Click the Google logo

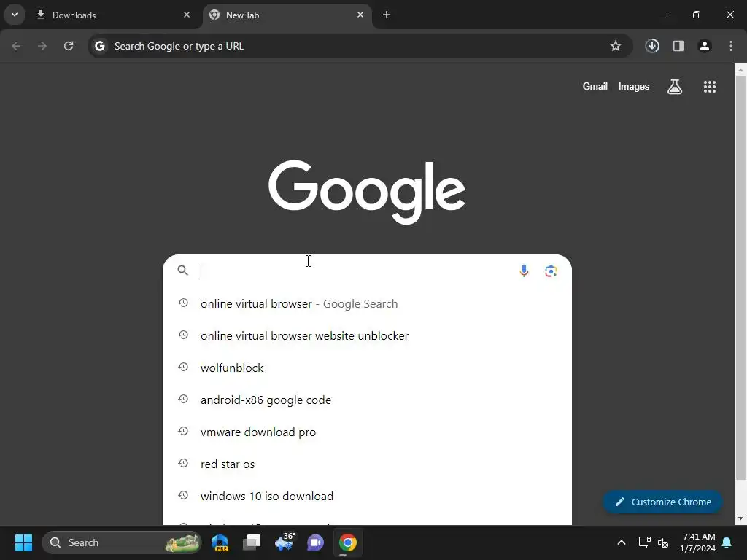tap(367, 192)
